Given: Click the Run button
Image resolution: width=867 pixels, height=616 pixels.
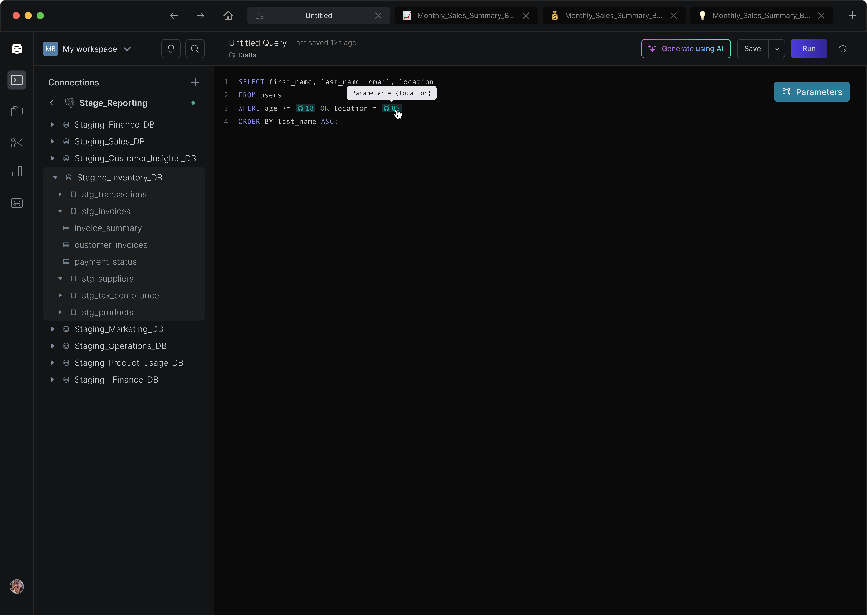Looking at the screenshot, I should click(809, 49).
